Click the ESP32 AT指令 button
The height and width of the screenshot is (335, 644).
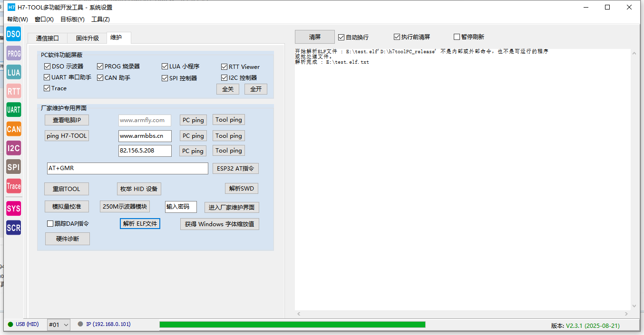click(235, 168)
